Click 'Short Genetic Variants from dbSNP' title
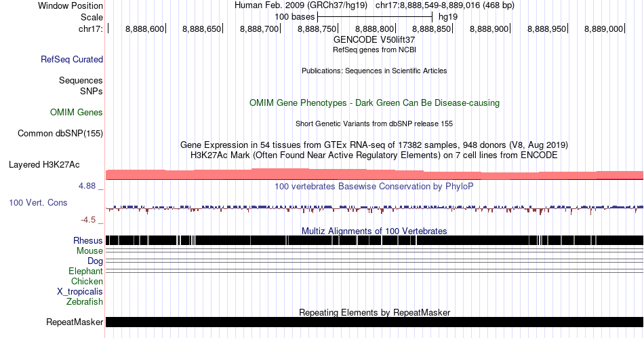This screenshot has width=644, height=338. [x=374, y=124]
